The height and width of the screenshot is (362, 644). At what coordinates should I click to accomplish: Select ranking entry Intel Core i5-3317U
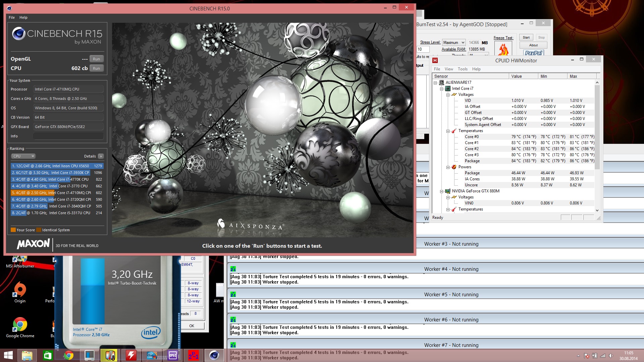click(x=57, y=213)
